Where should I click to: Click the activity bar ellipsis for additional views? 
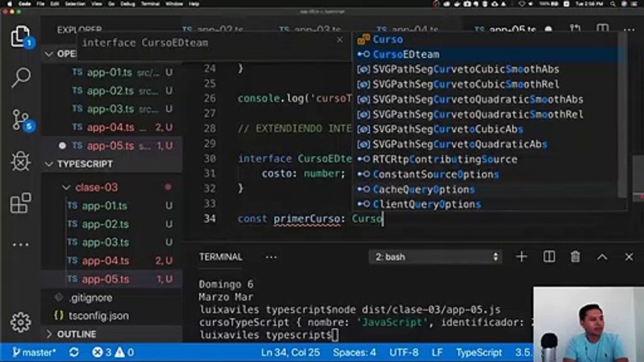pos(21,245)
